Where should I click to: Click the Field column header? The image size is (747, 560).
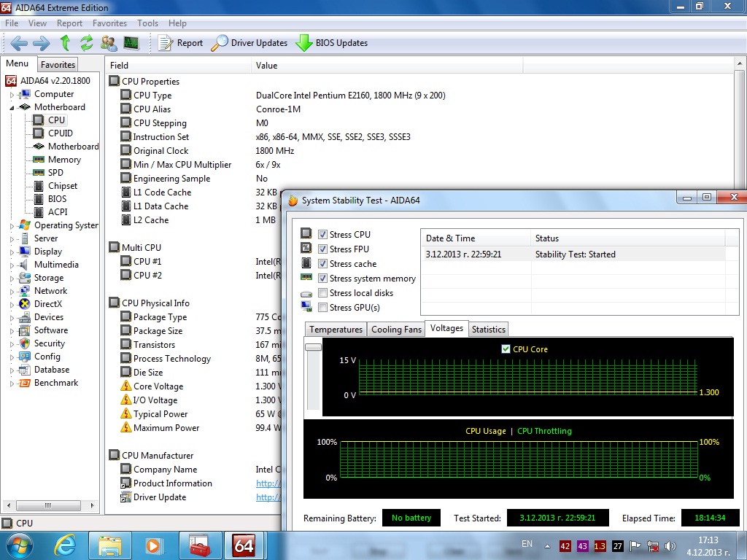pyautogui.click(x=178, y=65)
